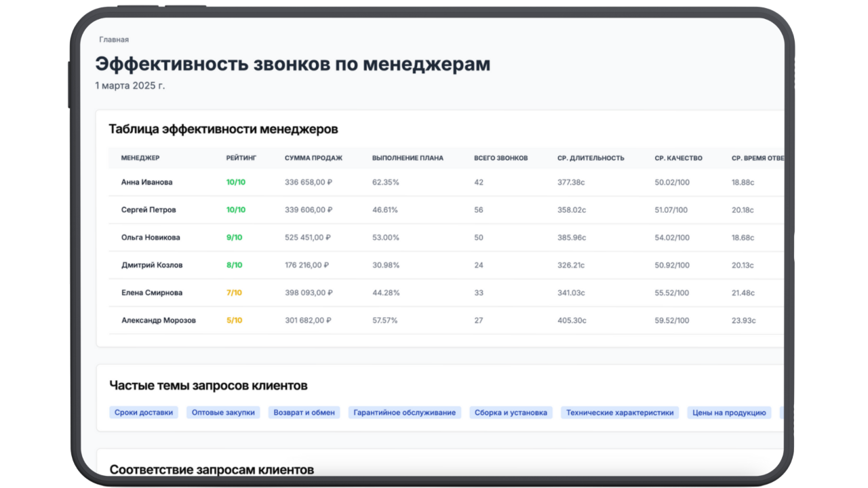Viewport: 868px width, 488px height.
Task: Select the Ср. длительность column header
Action: (x=591, y=158)
